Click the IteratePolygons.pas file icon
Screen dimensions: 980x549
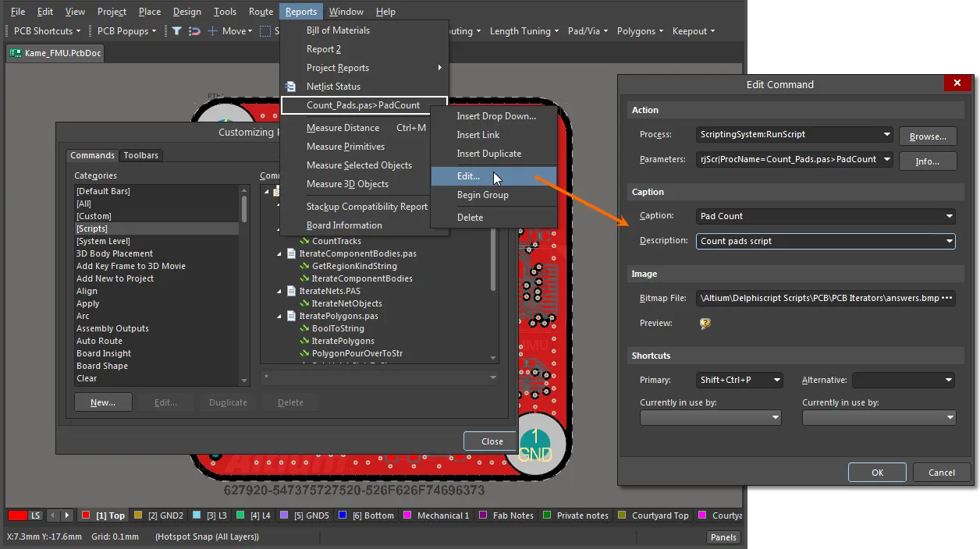292,316
